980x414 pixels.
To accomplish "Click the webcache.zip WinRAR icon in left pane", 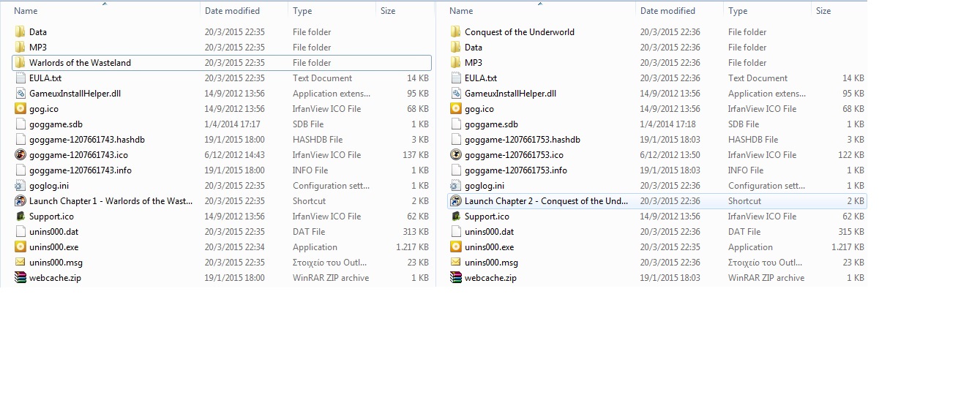I will [x=20, y=278].
